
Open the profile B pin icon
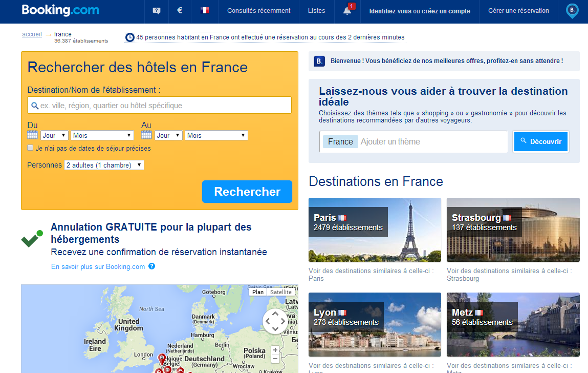(572, 11)
